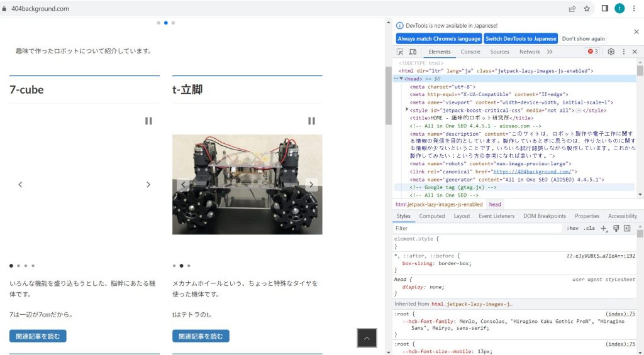The width and height of the screenshot is (644, 355).
Task: Expand the jetpack-boost-critical-css style node
Action: [407, 109]
